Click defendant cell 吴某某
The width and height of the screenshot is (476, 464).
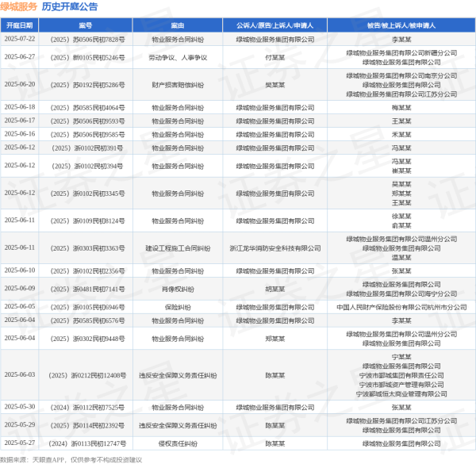(401, 184)
